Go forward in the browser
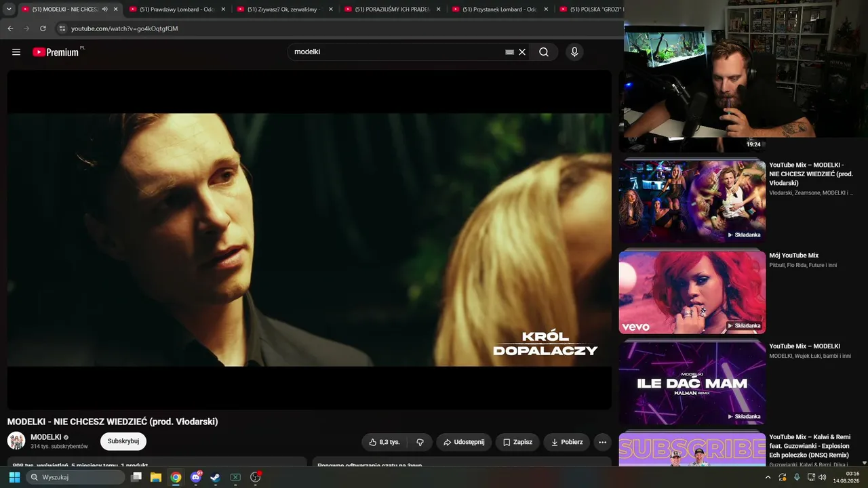The image size is (868, 488). point(26,28)
